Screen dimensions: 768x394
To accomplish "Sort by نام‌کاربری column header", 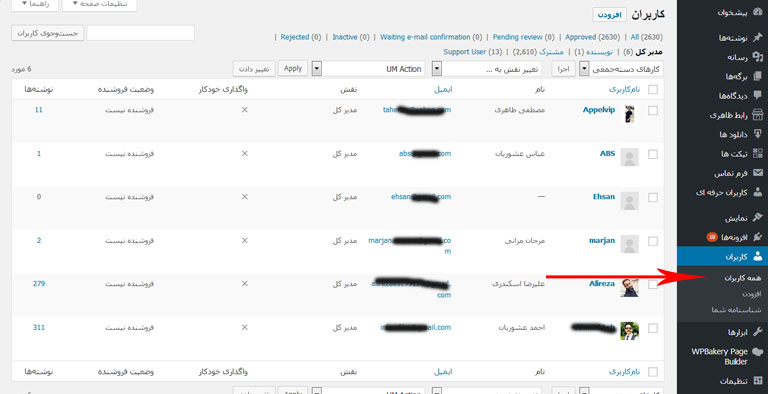I will pyautogui.click(x=624, y=89).
